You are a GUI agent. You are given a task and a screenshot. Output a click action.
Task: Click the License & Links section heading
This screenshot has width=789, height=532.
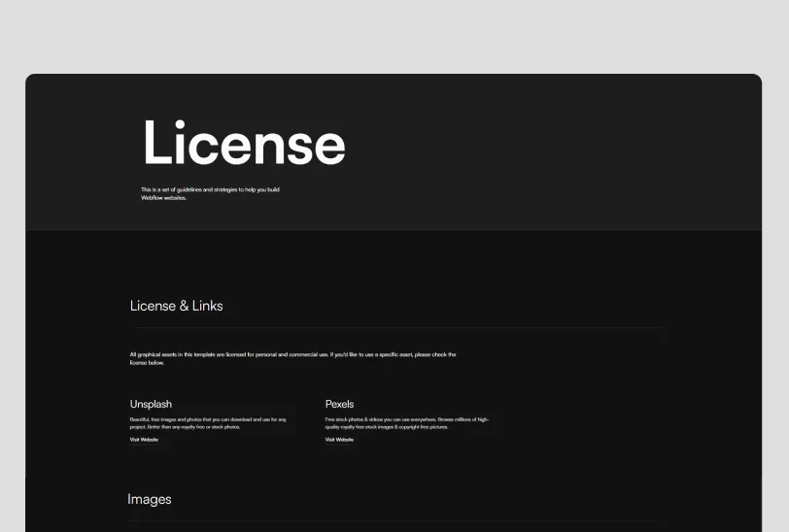(x=176, y=306)
